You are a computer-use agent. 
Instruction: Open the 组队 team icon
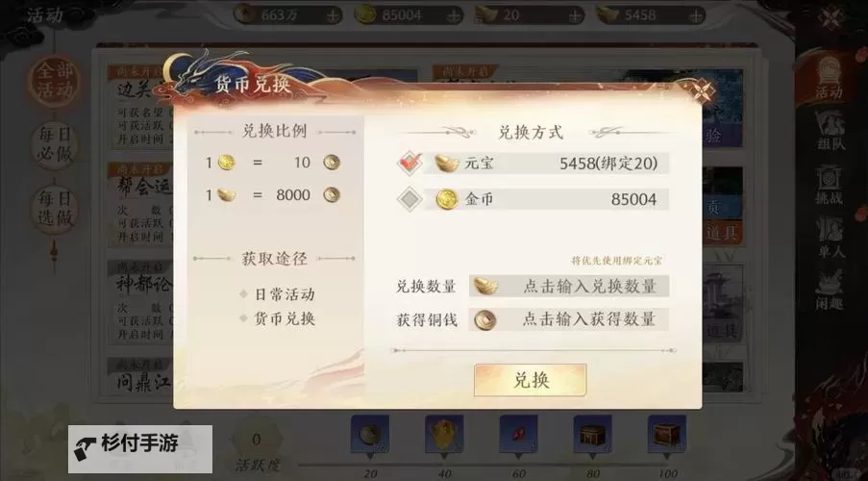point(831,130)
